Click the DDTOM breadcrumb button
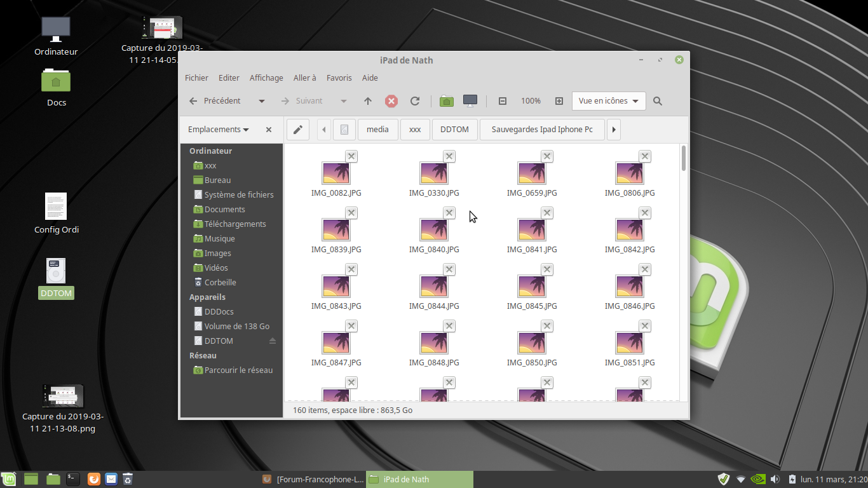This screenshot has width=868, height=488. pyautogui.click(x=454, y=130)
